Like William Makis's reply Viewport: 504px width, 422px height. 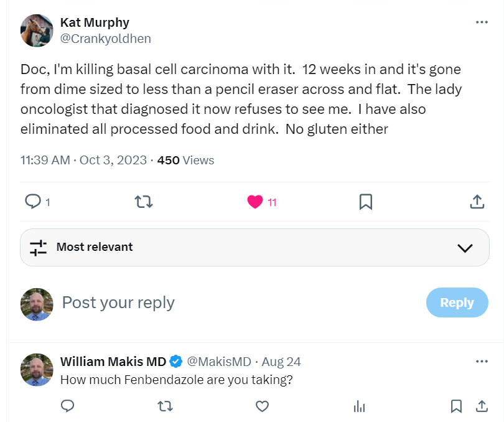pos(262,406)
